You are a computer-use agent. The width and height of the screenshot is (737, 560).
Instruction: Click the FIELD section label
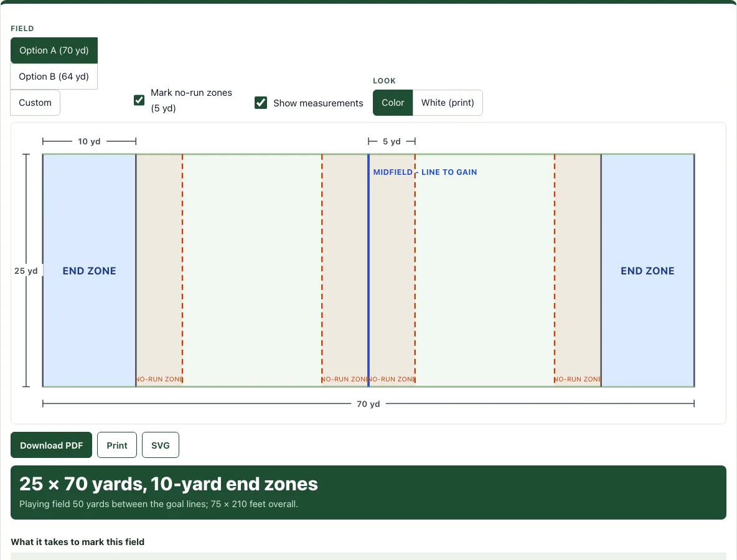pos(22,28)
